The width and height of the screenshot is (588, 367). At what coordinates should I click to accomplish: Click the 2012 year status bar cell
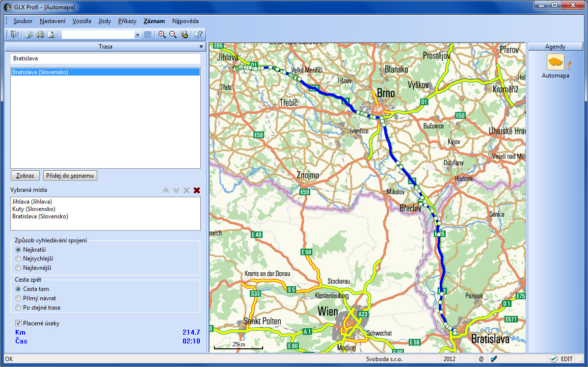[449, 359]
